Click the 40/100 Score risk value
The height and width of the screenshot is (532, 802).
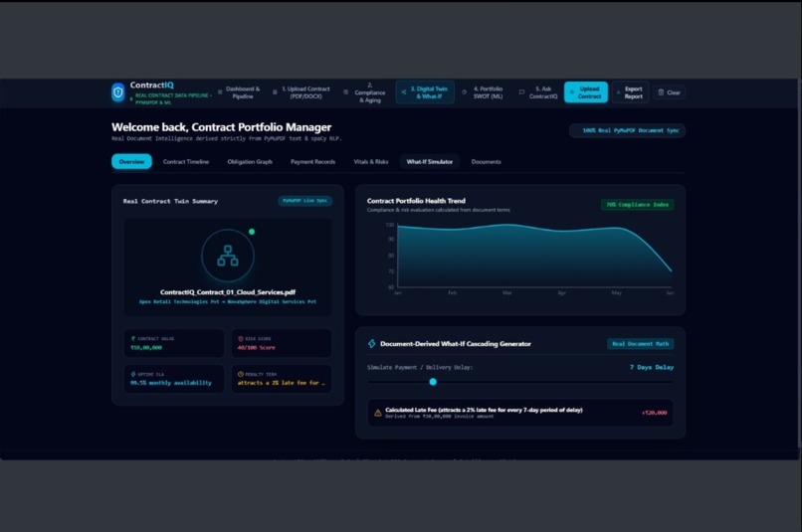point(257,347)
